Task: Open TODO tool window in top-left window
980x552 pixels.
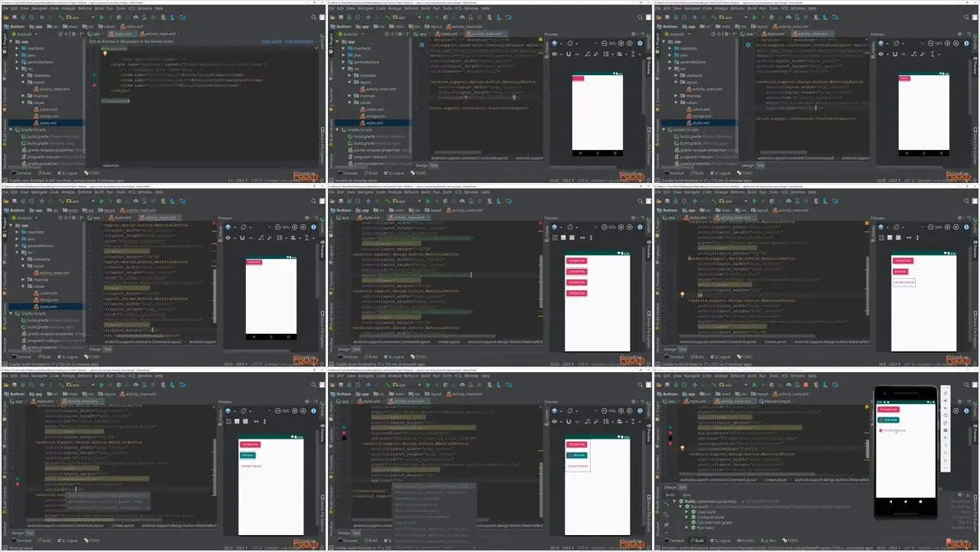Action: [x=93, y=173]
